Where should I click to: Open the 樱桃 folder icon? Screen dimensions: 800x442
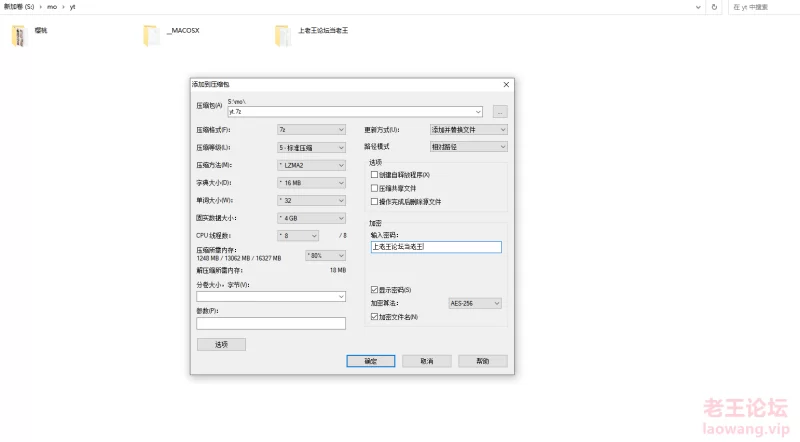coord(19,37)
